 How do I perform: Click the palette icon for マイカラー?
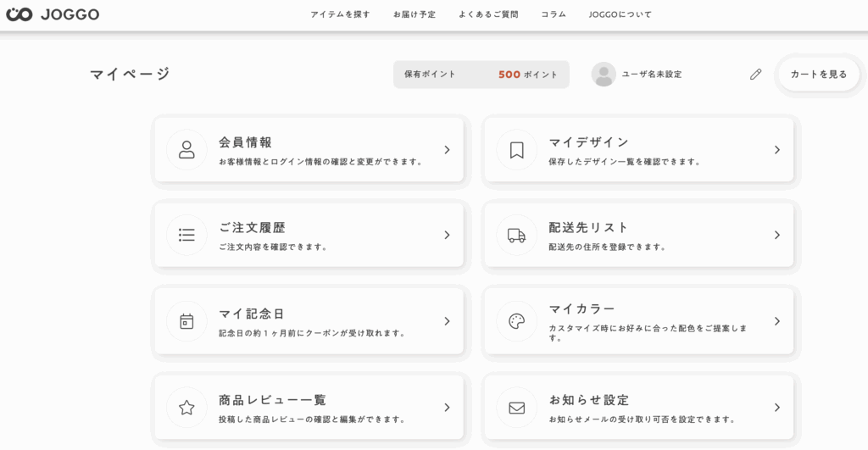[x=516, y=321]
